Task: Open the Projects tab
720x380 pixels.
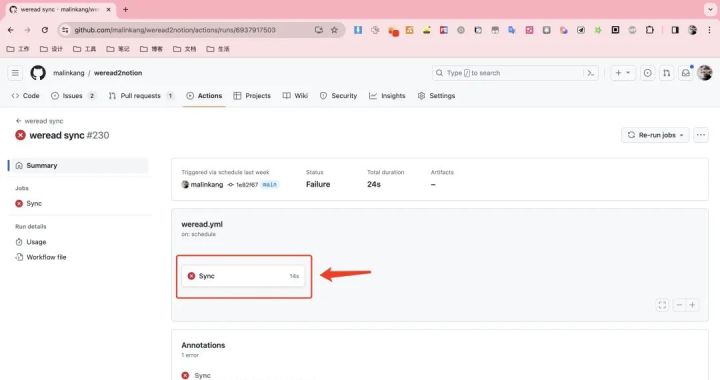Action: tap(252, 95)
